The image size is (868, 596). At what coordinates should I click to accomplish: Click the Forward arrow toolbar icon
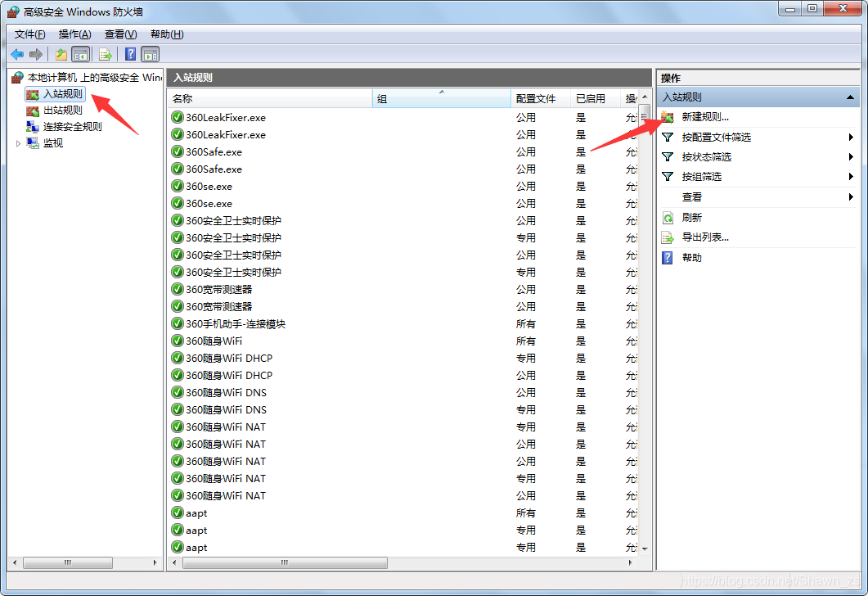(36, 54)
